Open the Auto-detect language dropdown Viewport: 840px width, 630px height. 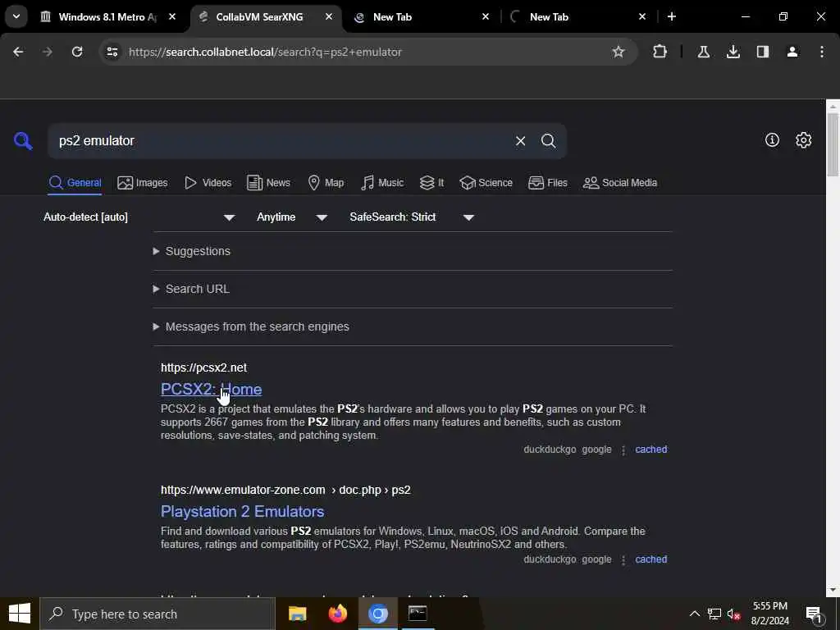[139, 217]
